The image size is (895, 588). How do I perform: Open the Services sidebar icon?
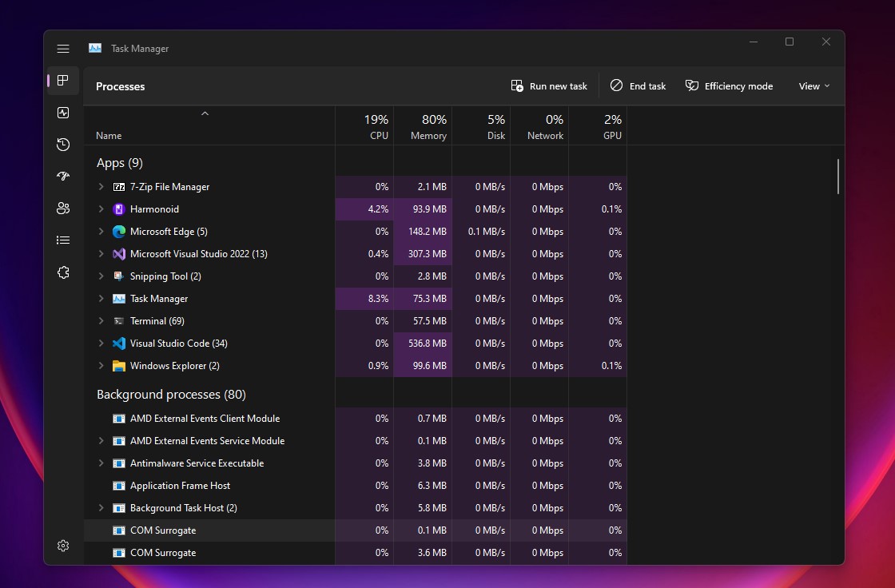pyautogui.click(x=63, y=272)
